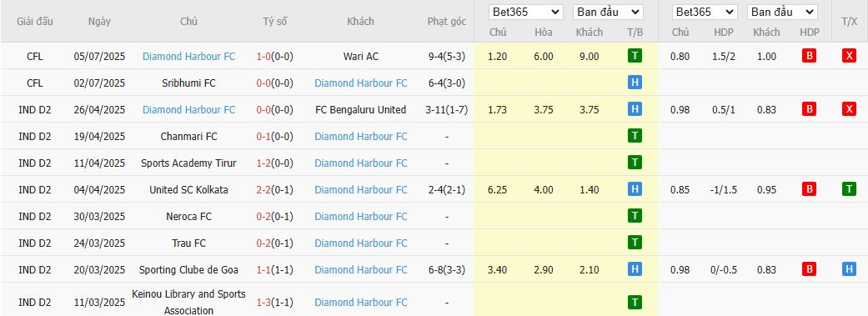The height and width of the screenshot is (316, 868).
Task: Click the Giải đấu column header
Action: click(x=35, y=22)
